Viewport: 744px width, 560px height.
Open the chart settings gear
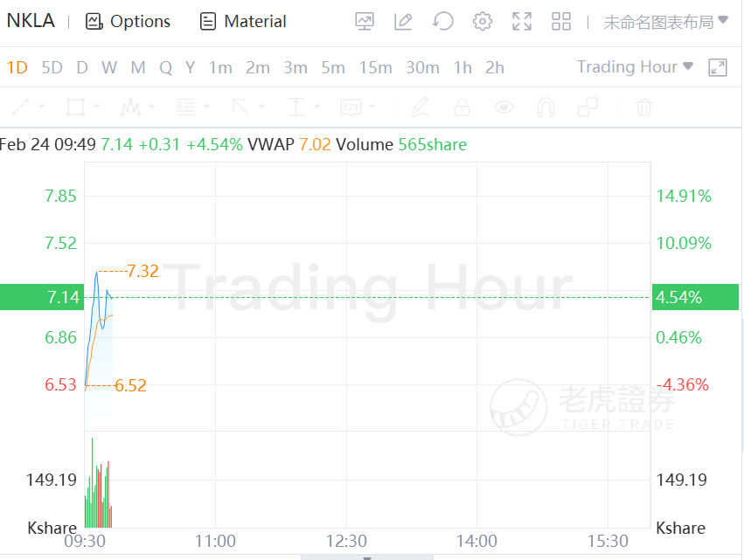point(483,22)
